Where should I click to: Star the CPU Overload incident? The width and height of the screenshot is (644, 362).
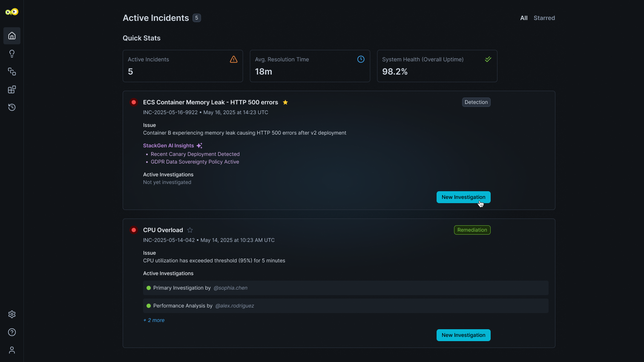(x=190, y=230)
